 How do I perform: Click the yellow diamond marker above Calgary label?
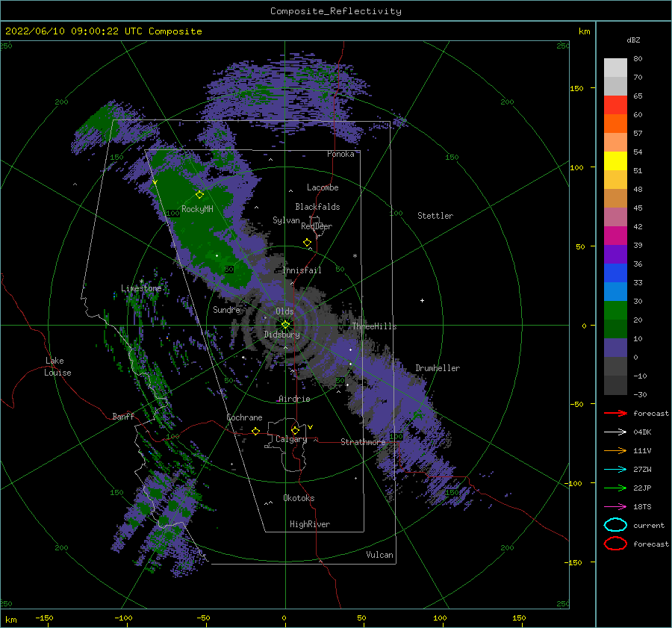point(295,430)
